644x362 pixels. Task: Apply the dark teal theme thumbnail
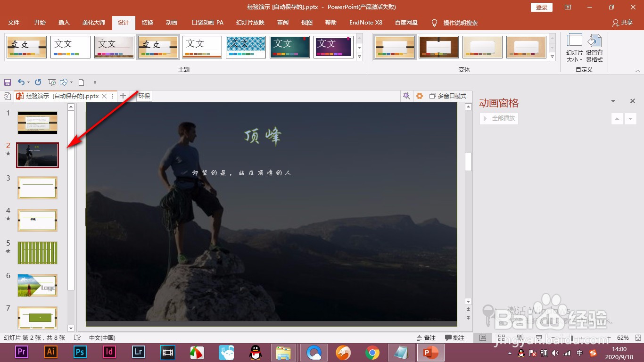289,47
